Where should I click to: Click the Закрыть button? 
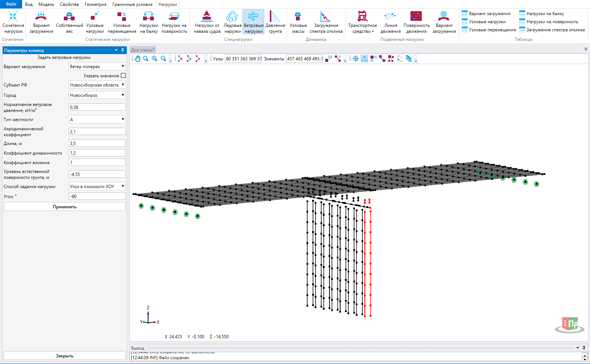coord(64,356)
